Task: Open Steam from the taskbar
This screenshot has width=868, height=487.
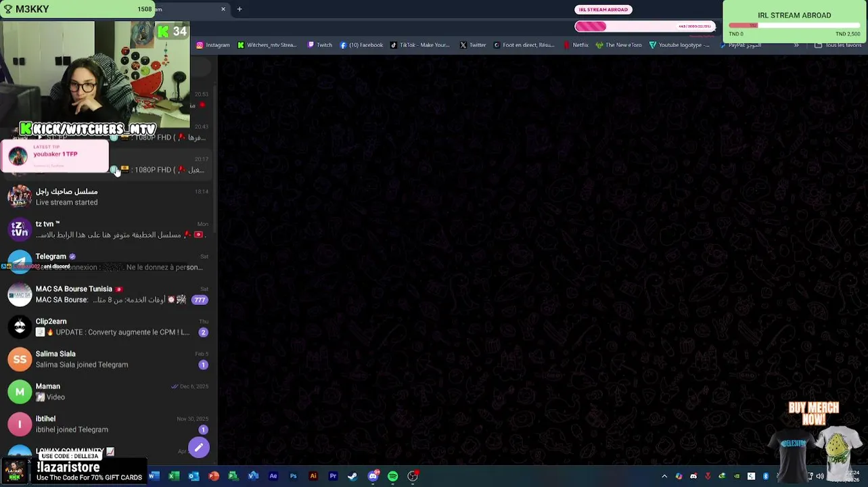Action: (352, 476)
